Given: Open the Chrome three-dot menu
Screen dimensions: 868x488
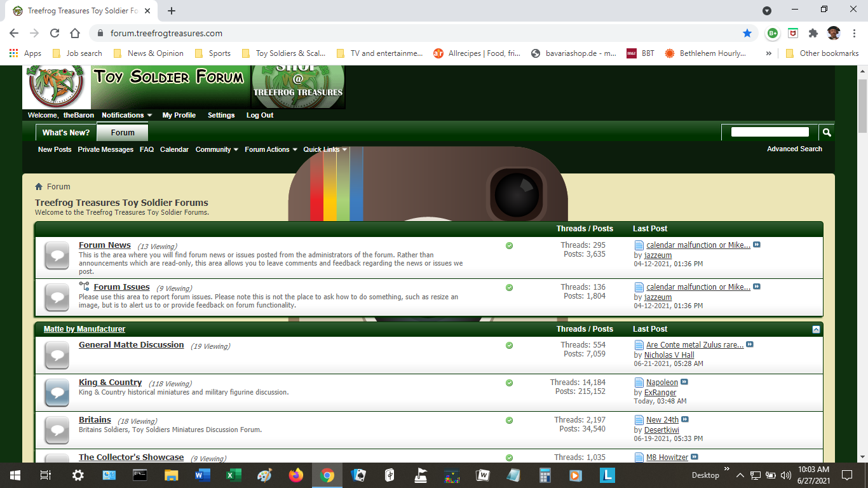Looking at the screenshot, I should pyautogui.click(x=853, y=33).
